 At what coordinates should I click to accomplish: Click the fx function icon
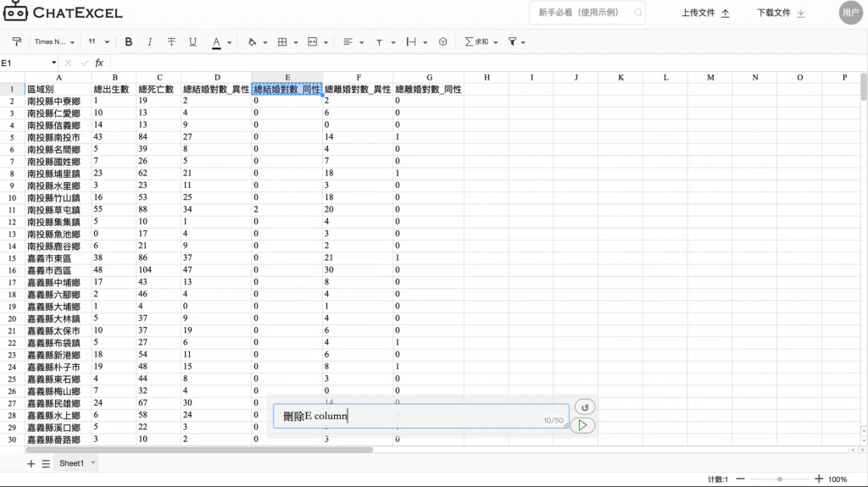(99, 63)
